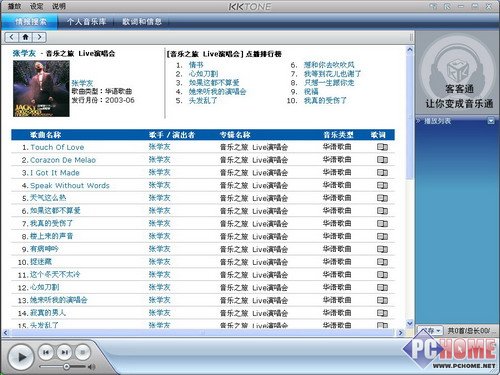
Task: Open lyrics icon for song 6 如果这都不算爱
Action: point(382,211)
